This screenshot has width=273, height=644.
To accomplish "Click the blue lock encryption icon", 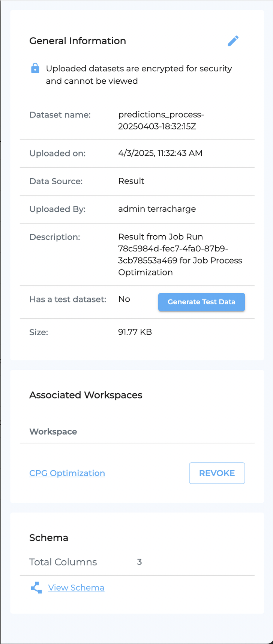I will point(35,68).
